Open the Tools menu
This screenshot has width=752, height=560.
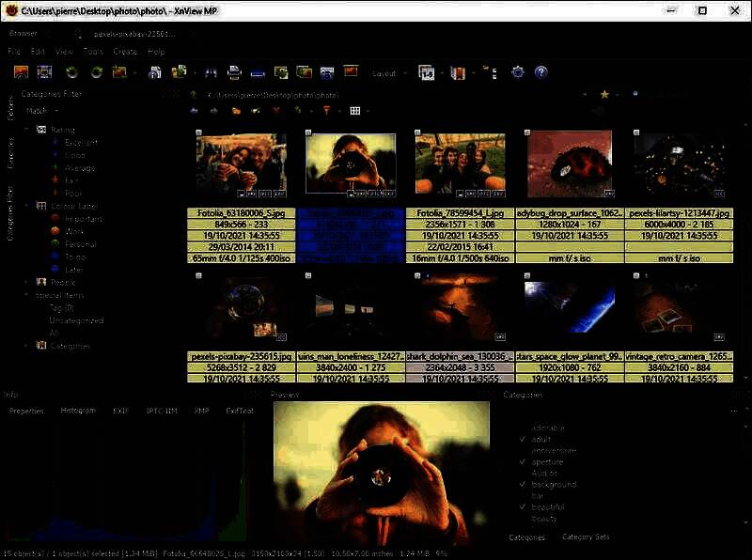tap(93, 52)
